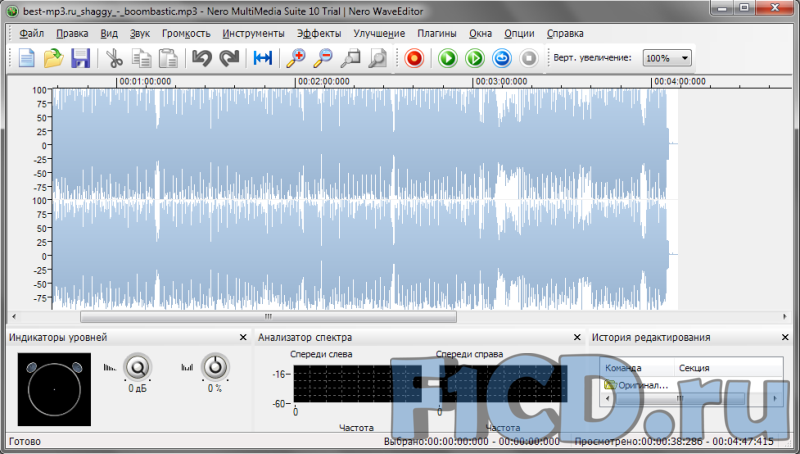Close the История редактирования panel
The image size is (800, 454).
click(x=785, y=337)
